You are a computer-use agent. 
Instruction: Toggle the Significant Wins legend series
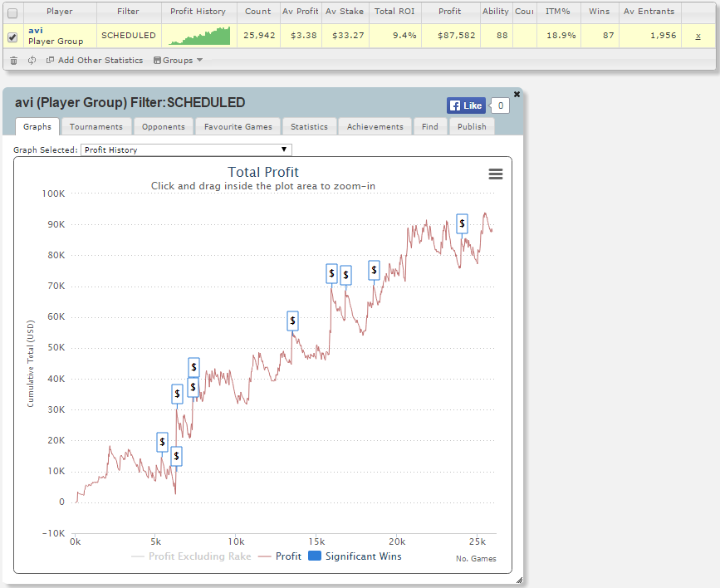355,556
